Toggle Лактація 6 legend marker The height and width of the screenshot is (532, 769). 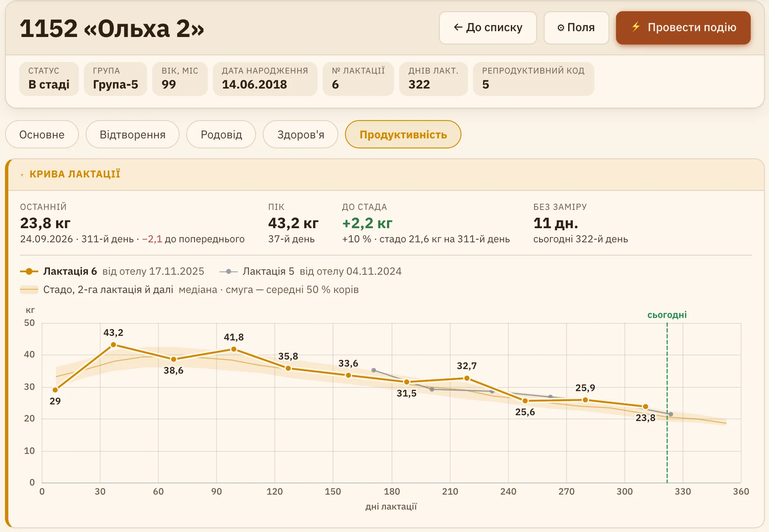coord(29,271)
